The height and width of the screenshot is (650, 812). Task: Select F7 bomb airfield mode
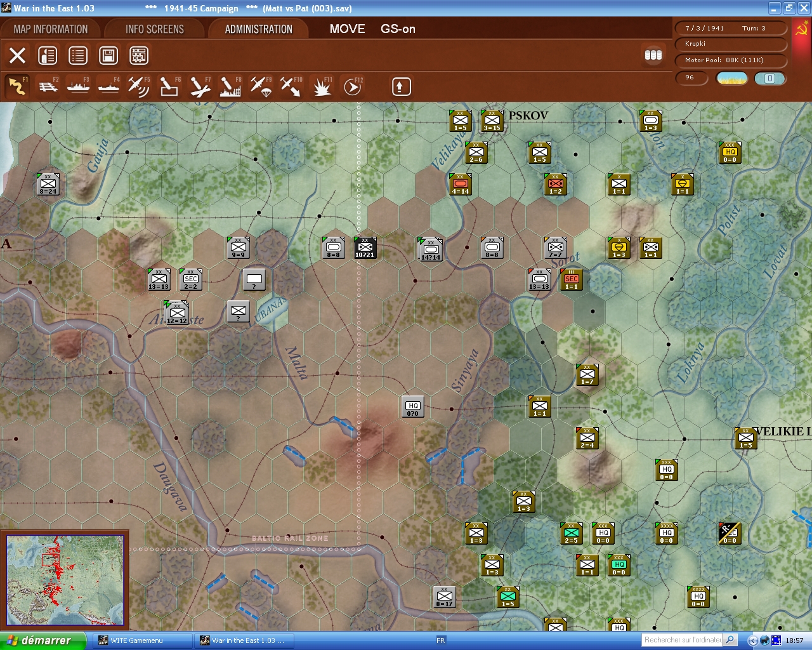pyautogui.click(x=200, y=86)
